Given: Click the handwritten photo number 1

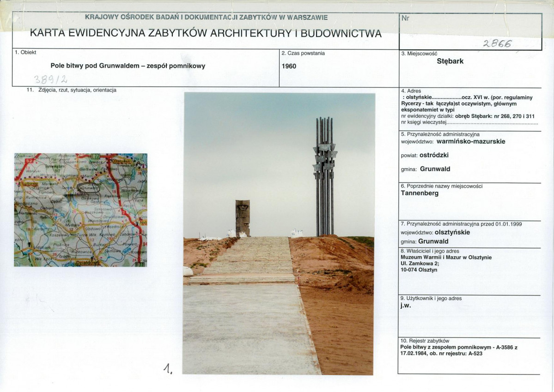Looking at the screenshot, I should 168,369.
